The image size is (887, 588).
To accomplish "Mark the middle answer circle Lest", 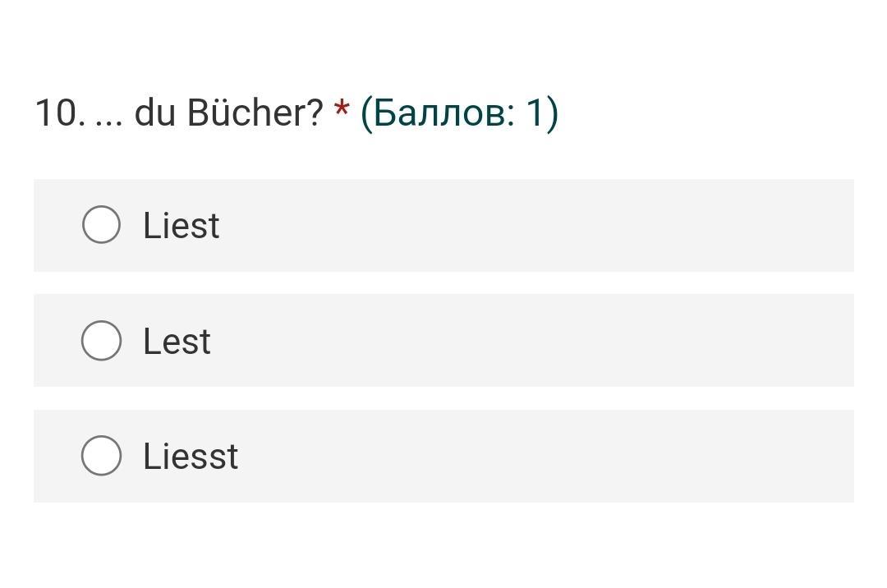I will coord(101,340).
